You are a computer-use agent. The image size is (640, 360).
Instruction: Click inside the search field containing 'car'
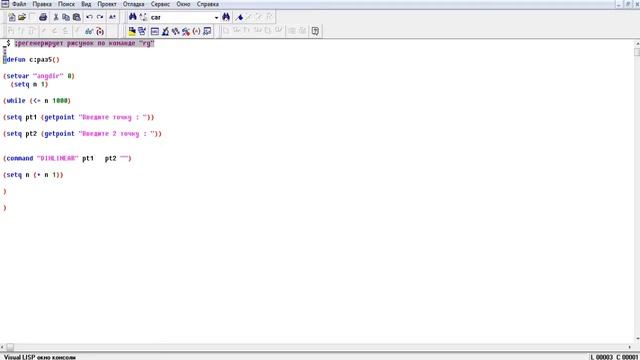point(181,18)
